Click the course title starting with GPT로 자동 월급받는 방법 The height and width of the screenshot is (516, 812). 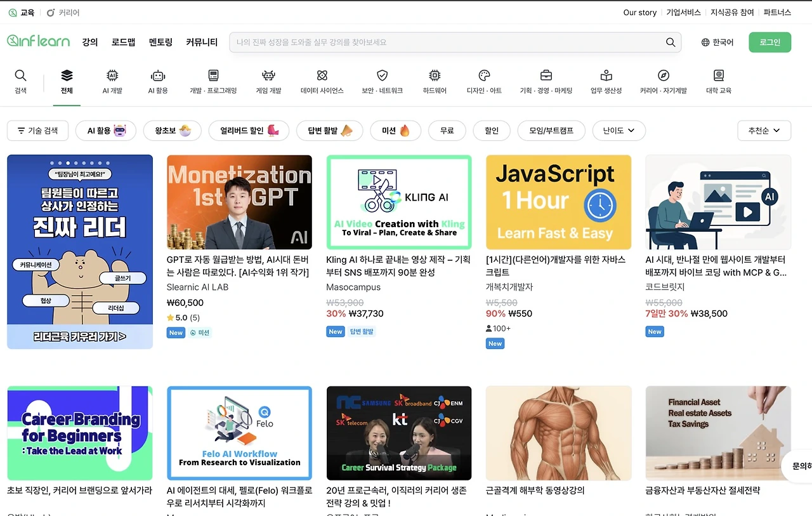[x=238, y=266]
